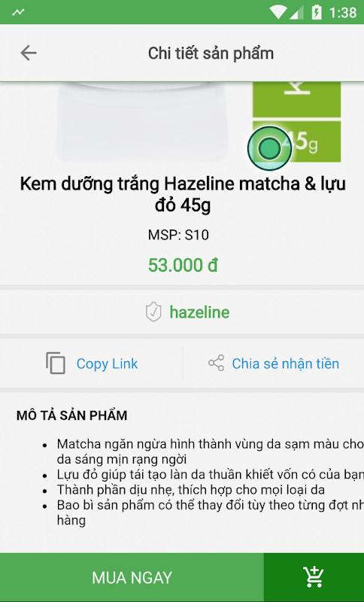364x602 pixels.
Task: Click the Copy Link text
Action: 107,363
